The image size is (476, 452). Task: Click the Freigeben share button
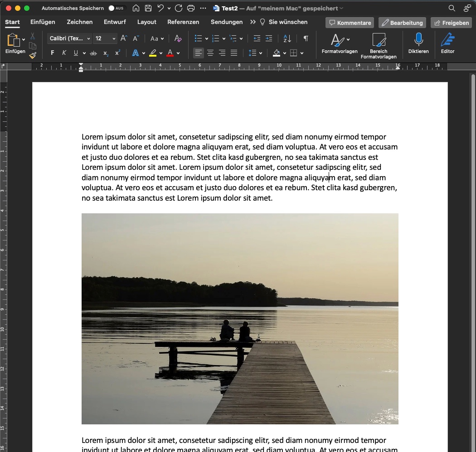point(452,23)
